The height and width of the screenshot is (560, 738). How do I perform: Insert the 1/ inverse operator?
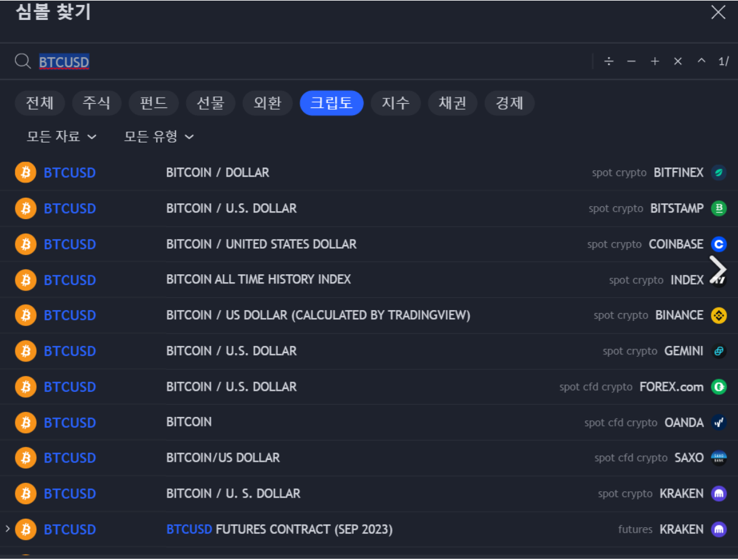[x=723, y=61]
